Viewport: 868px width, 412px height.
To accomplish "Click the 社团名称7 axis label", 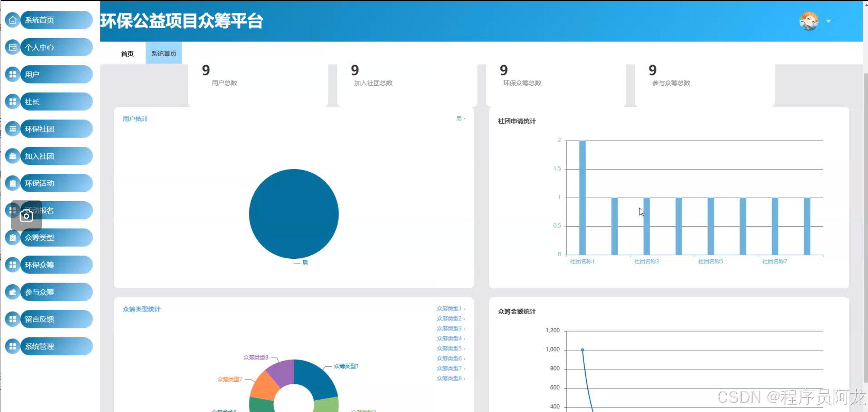I will (775, 261).
